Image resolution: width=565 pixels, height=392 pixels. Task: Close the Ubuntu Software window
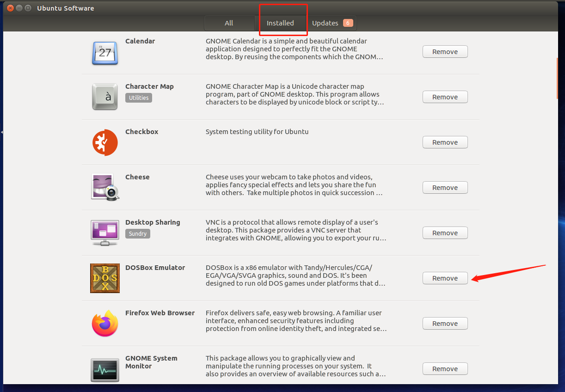10,8
